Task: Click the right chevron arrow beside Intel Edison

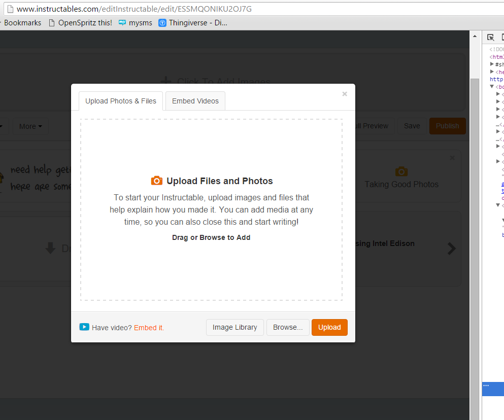Action: [452, 249]
